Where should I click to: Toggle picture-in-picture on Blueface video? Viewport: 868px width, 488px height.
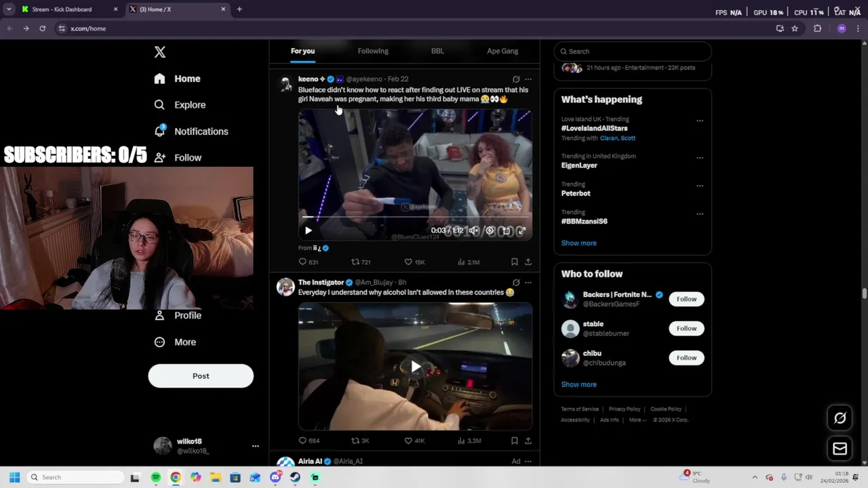(x=506, y=230)
